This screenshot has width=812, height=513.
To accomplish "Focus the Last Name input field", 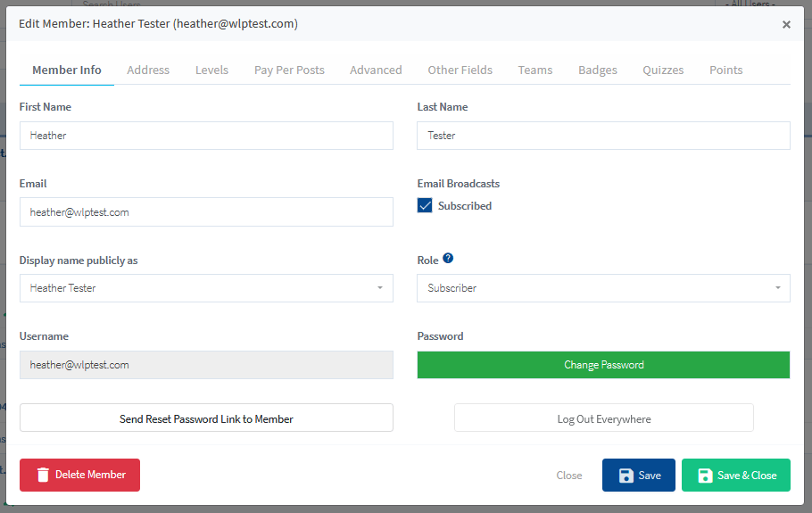I will 603,136.
